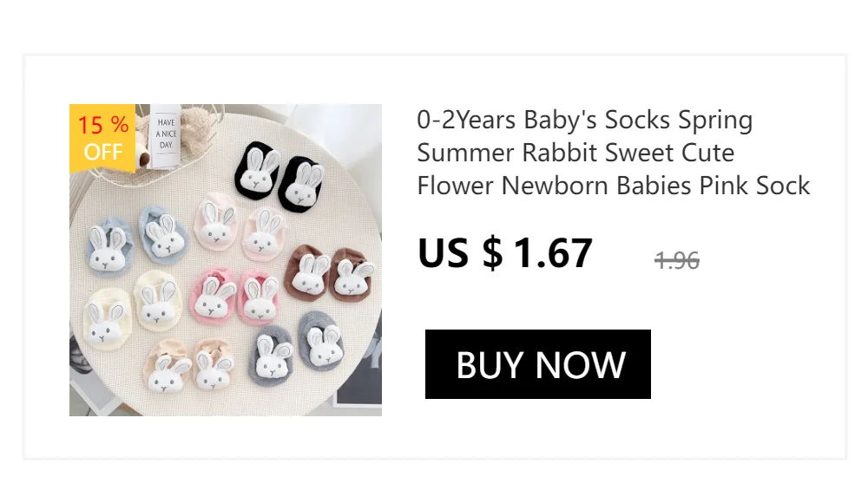The height and width of the screenshot is (503, 868).
Task: Click the BUY NOW button
Action: pos(537,364)
